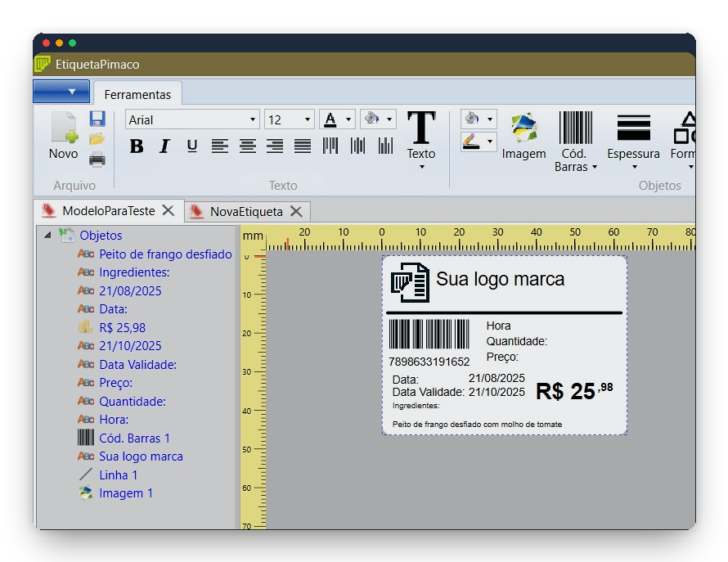Click last barcode text position icon
Image resolution: width=728 pixels, height=562 pixels.
pyautogui.click(x=386, y=146)
